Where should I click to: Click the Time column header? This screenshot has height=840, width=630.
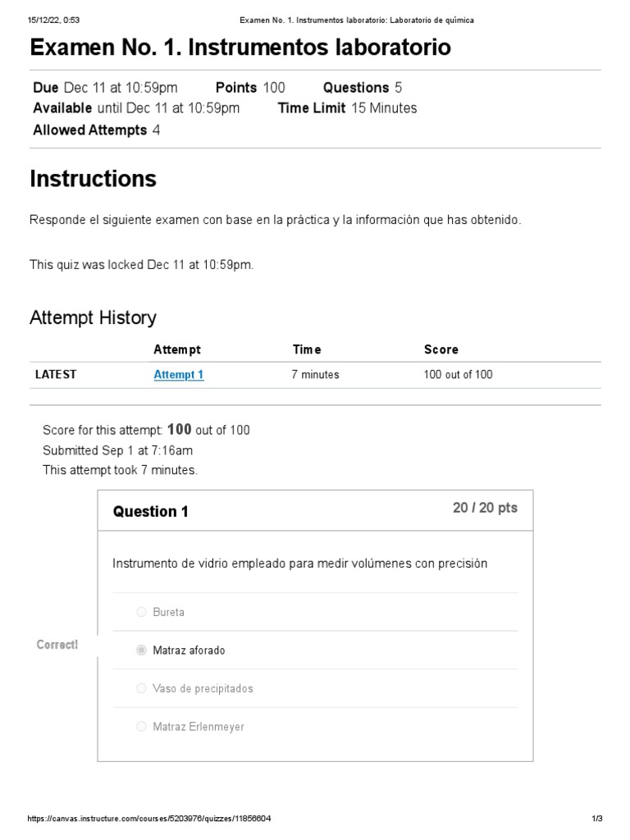[307, 349]
